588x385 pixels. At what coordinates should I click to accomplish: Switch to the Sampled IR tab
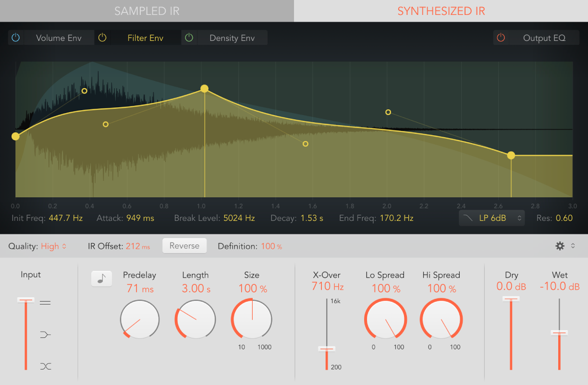pyautogui.click(x=147, y=11)
